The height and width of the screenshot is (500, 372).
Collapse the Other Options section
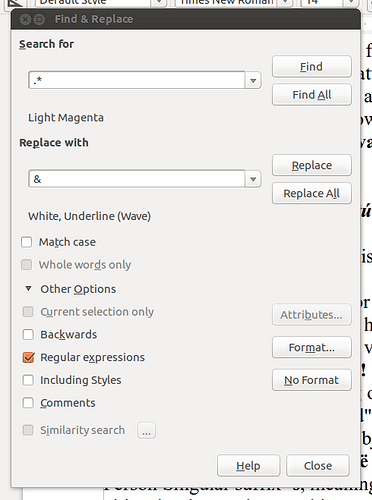[29, 289]
